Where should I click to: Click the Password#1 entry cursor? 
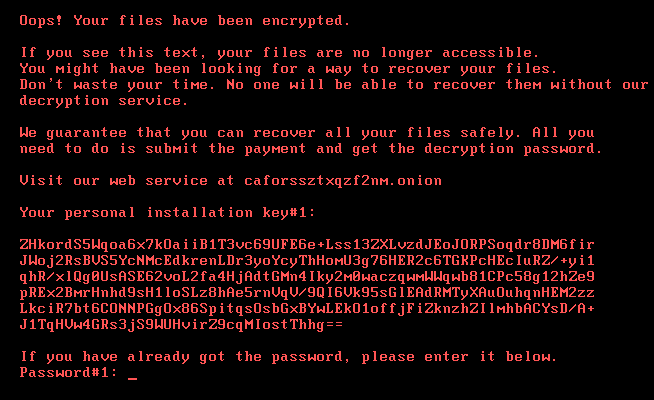(x=132, y=375)
